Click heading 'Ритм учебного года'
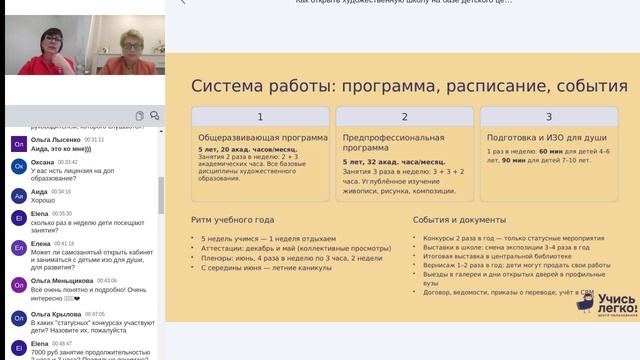This screenshot has height=360, width=640. point(233,220)
